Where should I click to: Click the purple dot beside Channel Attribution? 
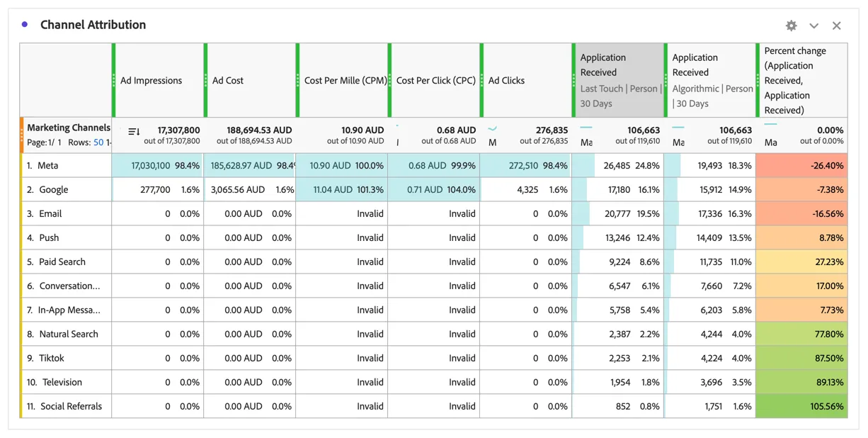pos(25,24)
